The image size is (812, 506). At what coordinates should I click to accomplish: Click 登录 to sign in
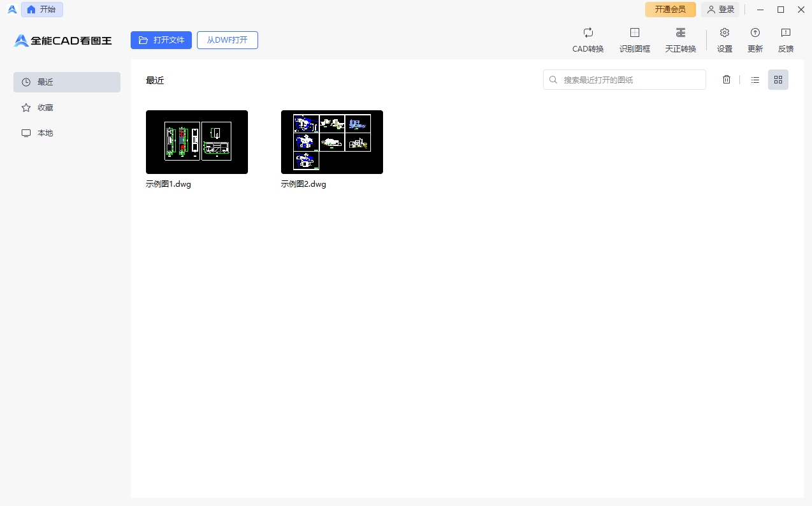(x=720, y=10)
